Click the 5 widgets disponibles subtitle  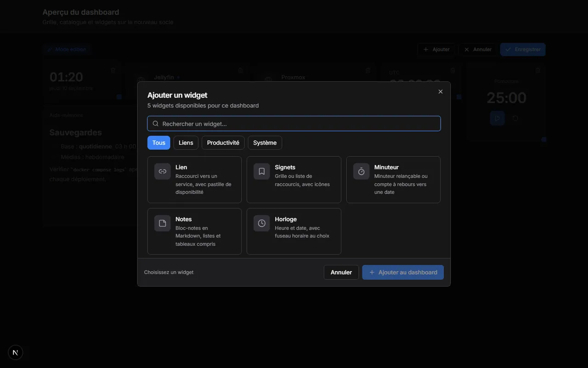(203, 105)
